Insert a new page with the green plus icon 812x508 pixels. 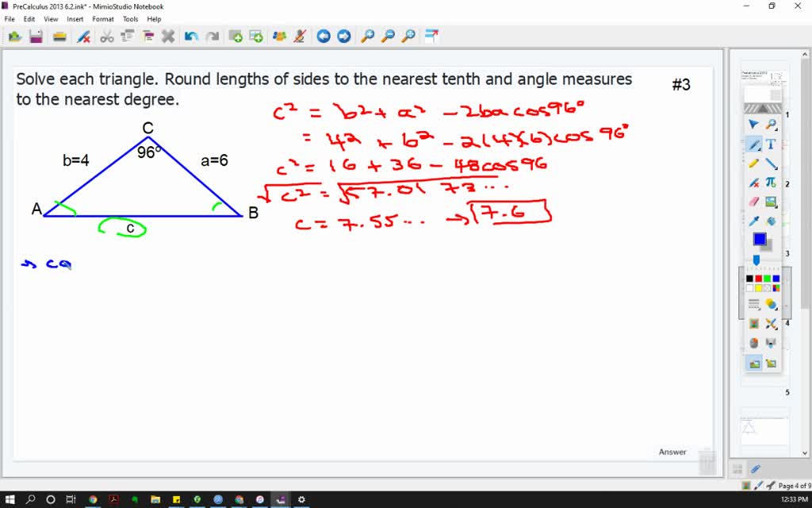(235, 36)
